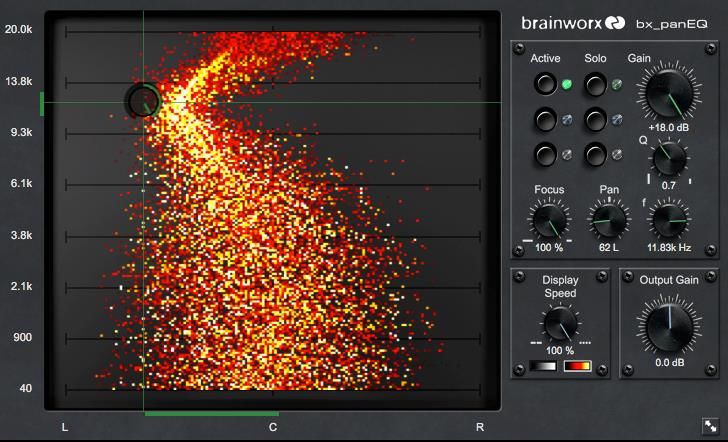Viewport: 728px width, 442px height.
Task: Click the 6.1k frequency axis label
Action: click(21, 184)
